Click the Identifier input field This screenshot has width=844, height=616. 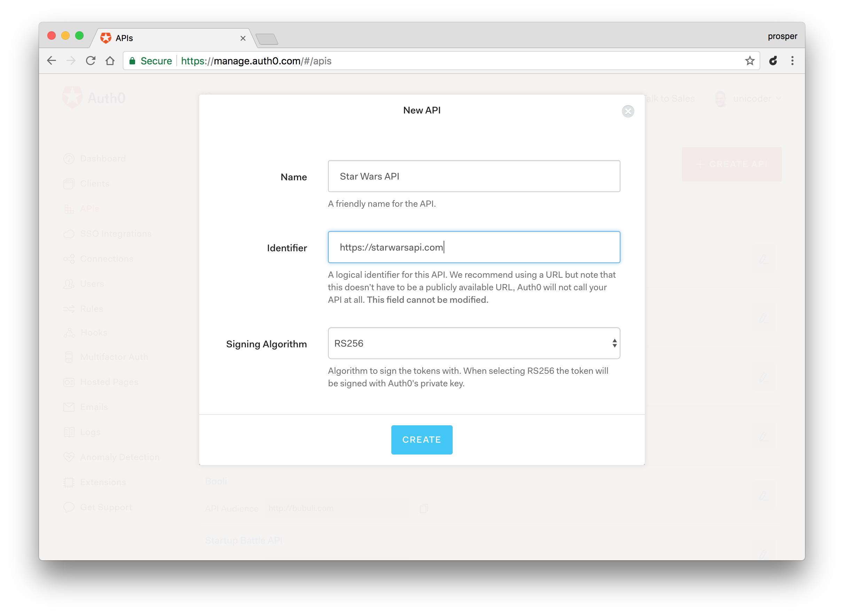click(474, 247)
